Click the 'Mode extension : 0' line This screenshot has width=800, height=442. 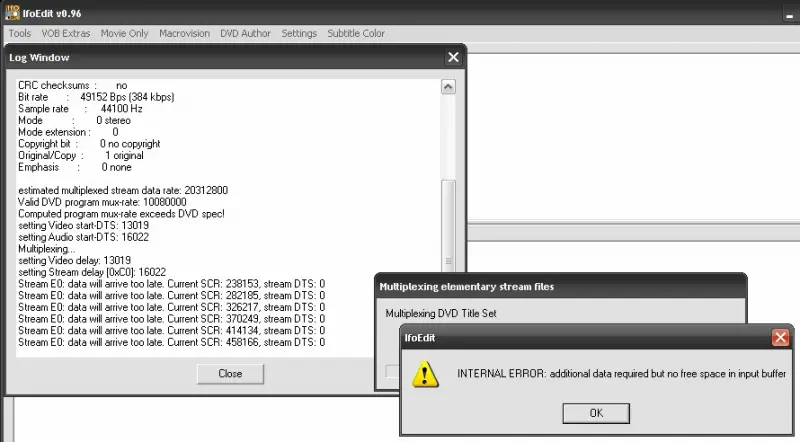click(68, 132)
